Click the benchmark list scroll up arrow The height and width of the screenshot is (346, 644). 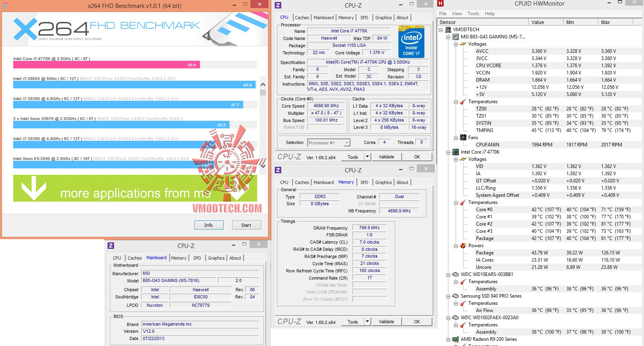(263, 84)
